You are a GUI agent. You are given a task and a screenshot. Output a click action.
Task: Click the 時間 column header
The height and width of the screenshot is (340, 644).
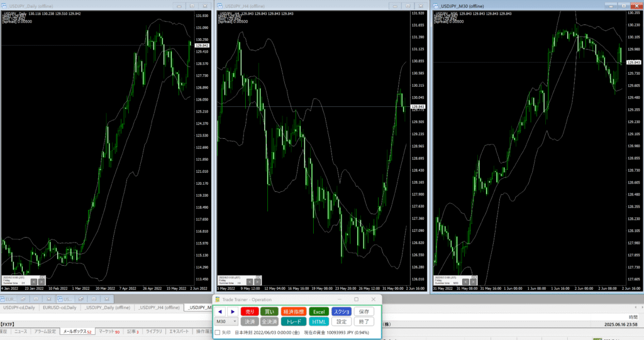pyautogui.click(x=633, y=317)
